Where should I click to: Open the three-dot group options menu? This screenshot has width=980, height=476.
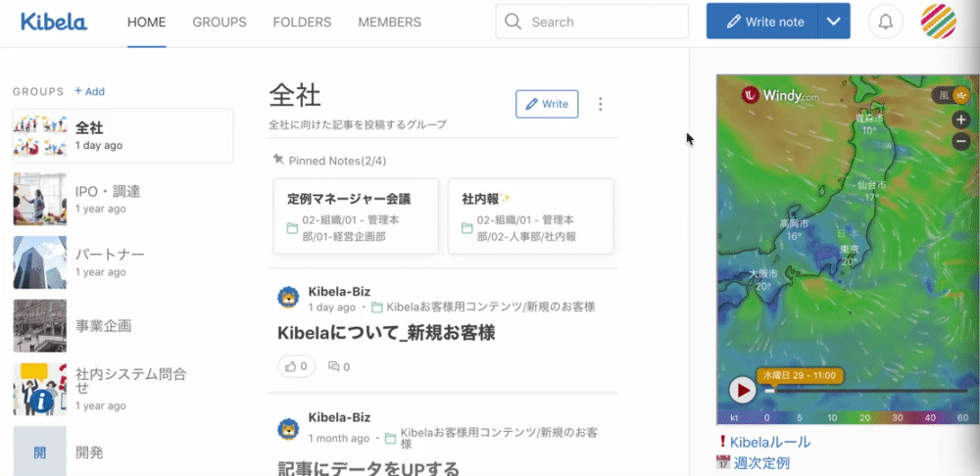click(601, 104)
